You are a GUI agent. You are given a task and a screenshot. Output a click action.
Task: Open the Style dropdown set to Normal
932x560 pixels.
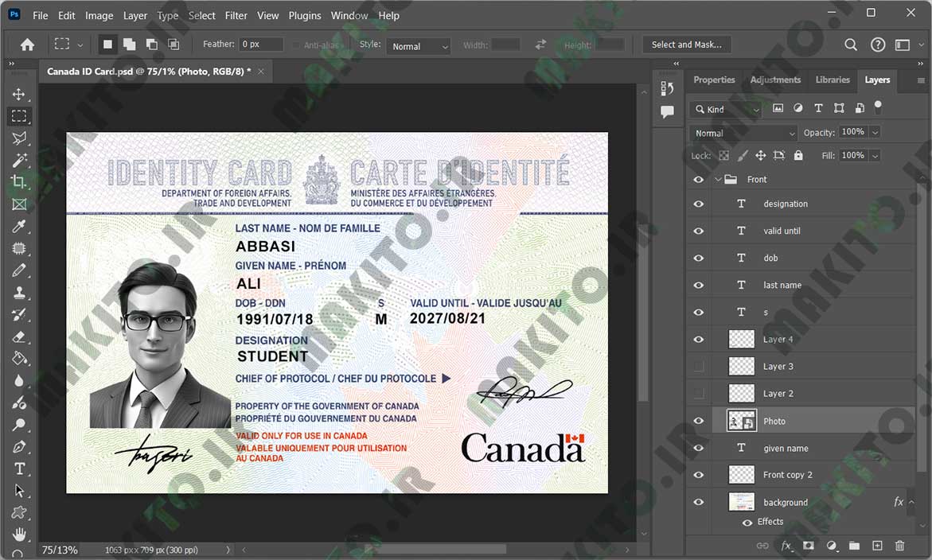point(419,45)
